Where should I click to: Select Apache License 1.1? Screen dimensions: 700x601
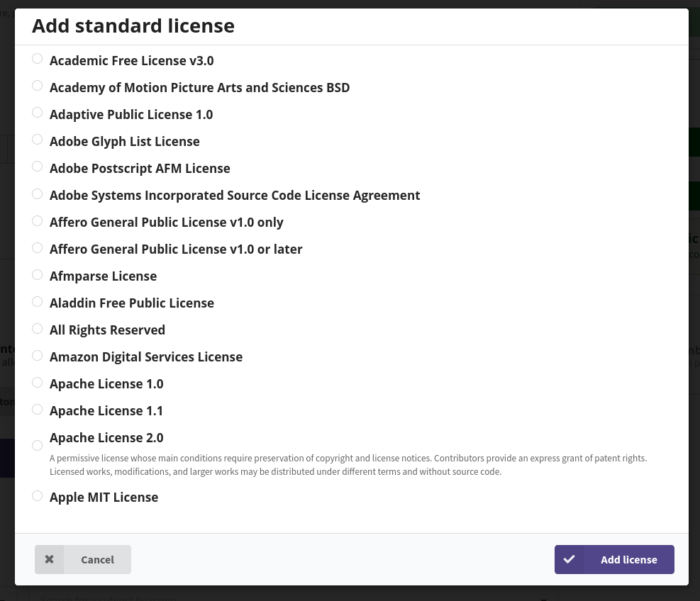coord(37,409)
